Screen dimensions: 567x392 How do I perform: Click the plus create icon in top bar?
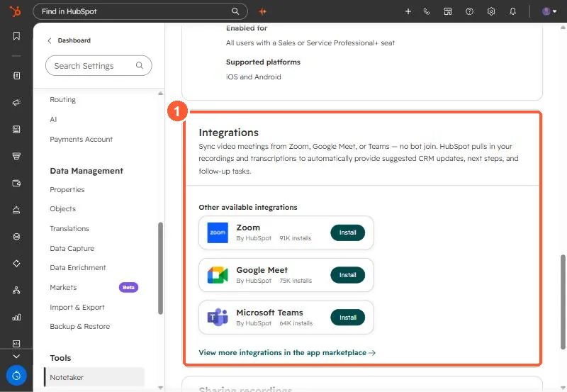pyautogui.click(x=408, y=11)
